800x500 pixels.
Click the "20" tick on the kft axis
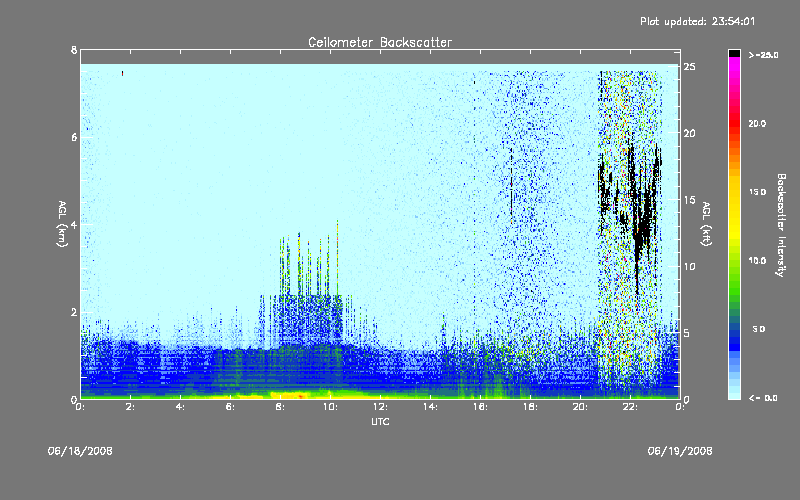(689, 133)
